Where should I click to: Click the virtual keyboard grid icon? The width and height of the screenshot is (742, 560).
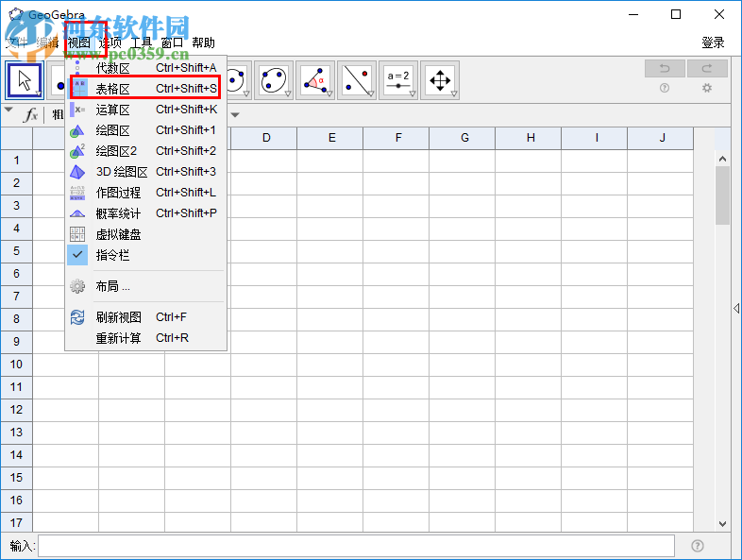pyautogui.click(x=77, y=234)
